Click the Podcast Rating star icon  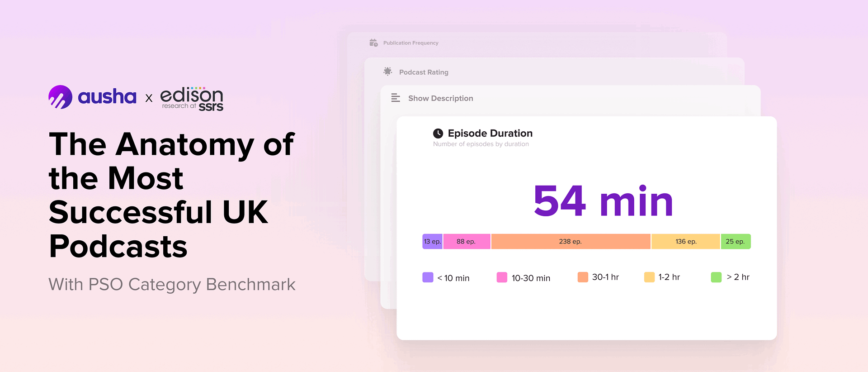pyautogui.click(x=388, y=71)
